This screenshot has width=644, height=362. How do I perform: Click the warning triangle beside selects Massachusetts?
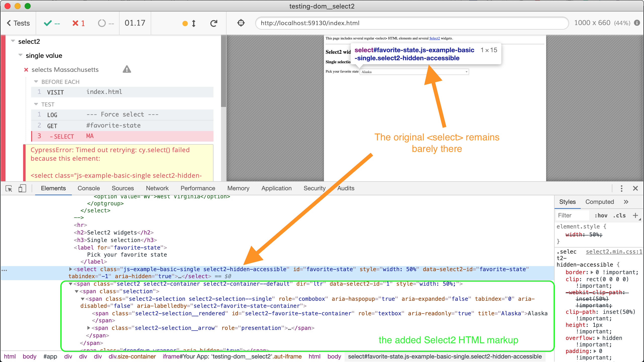coord(127,69)
